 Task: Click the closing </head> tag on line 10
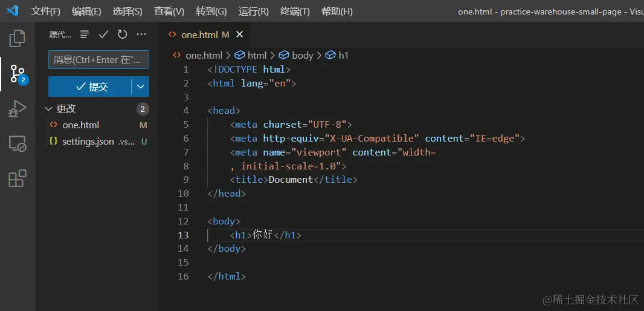tap(227, 194)
